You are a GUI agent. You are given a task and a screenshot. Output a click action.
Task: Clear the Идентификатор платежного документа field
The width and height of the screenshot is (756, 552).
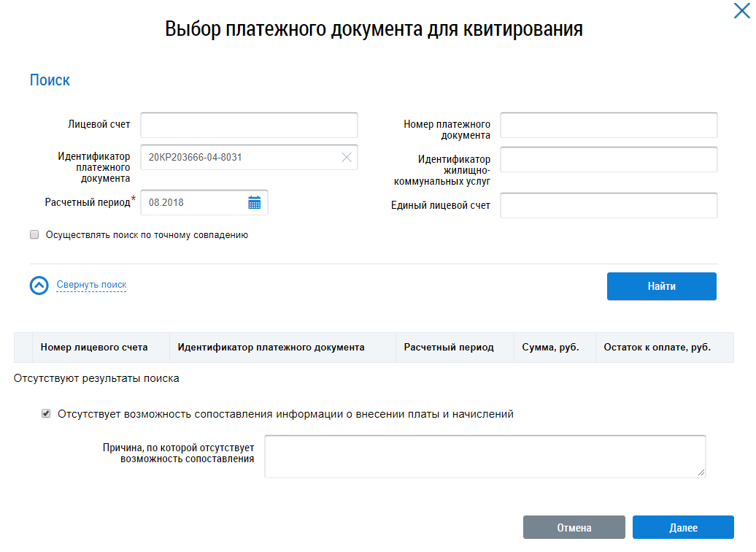pos(347,157)
